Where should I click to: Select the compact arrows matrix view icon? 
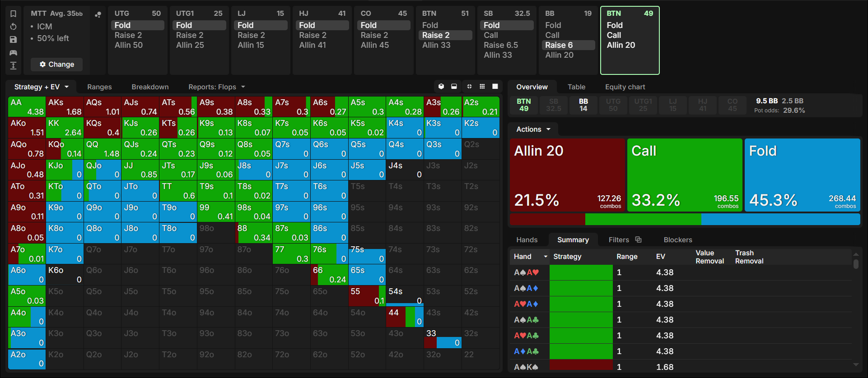tap(469, 87)
